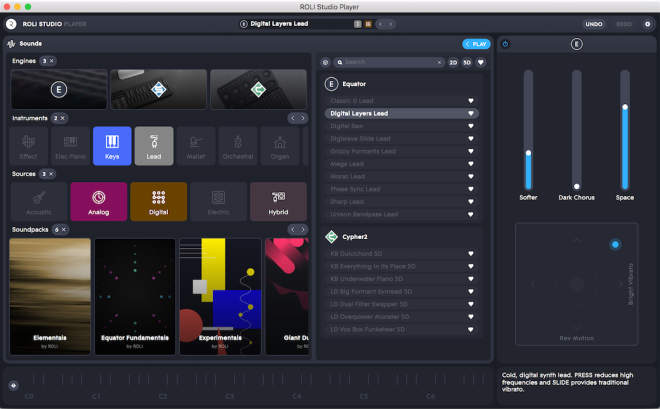Select the Equator engine tile
Viewport: 660px width, 409px height.
pos(59,89)
